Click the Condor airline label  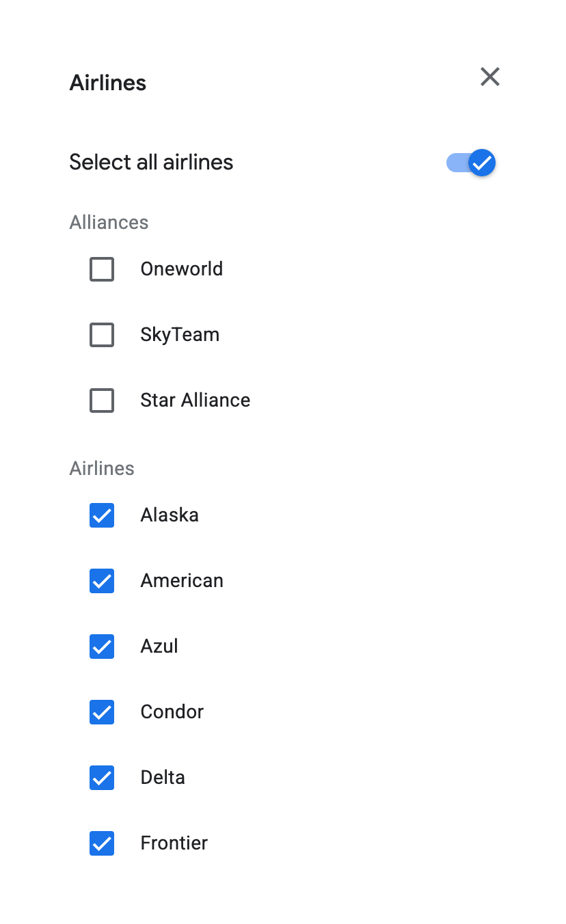(172, 711)
